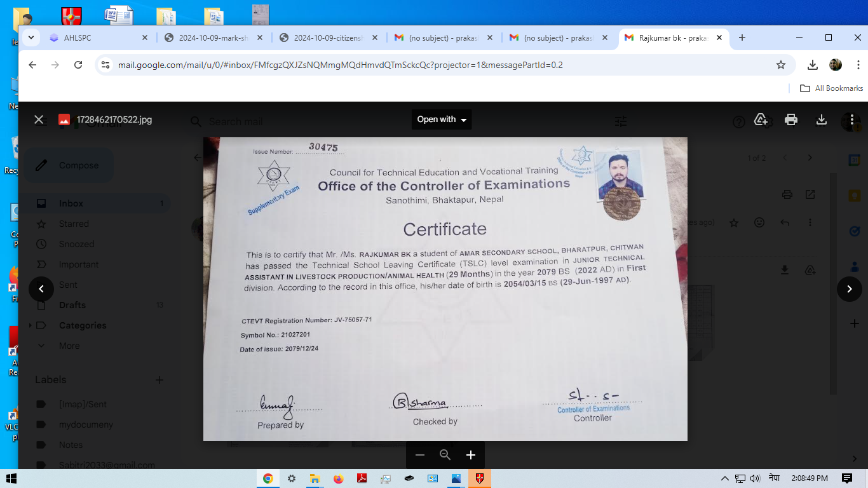Open the Chrome profile avatar menu
The image size is (868, 488).
click(836, 65)
